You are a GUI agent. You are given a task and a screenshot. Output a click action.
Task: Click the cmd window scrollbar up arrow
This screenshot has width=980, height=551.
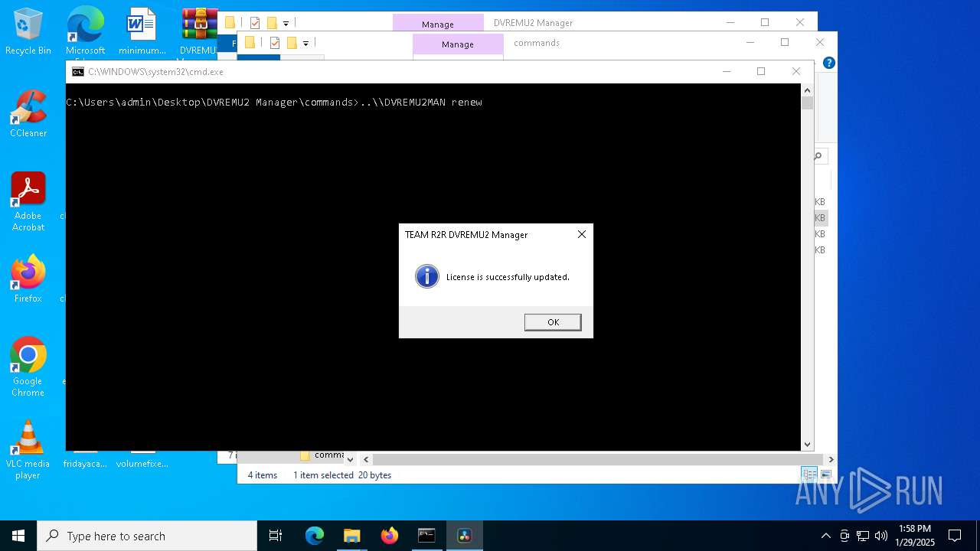coord(807,90)
